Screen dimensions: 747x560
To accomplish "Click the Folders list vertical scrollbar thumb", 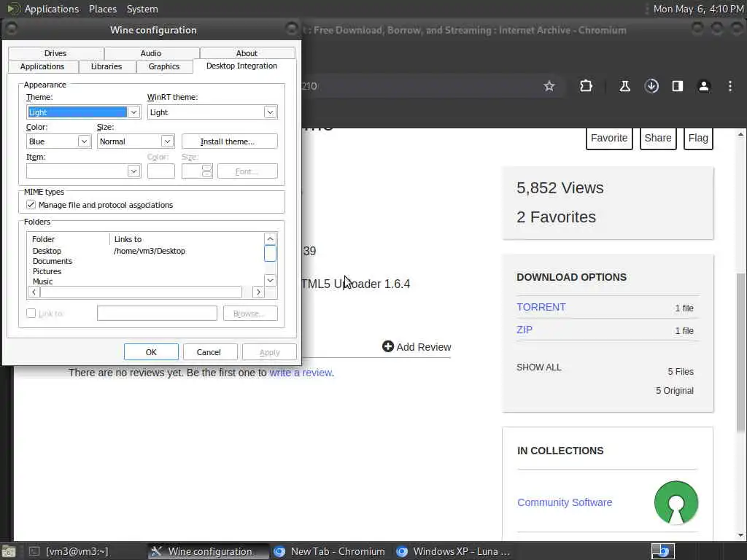I will click(x=270, y=253).
